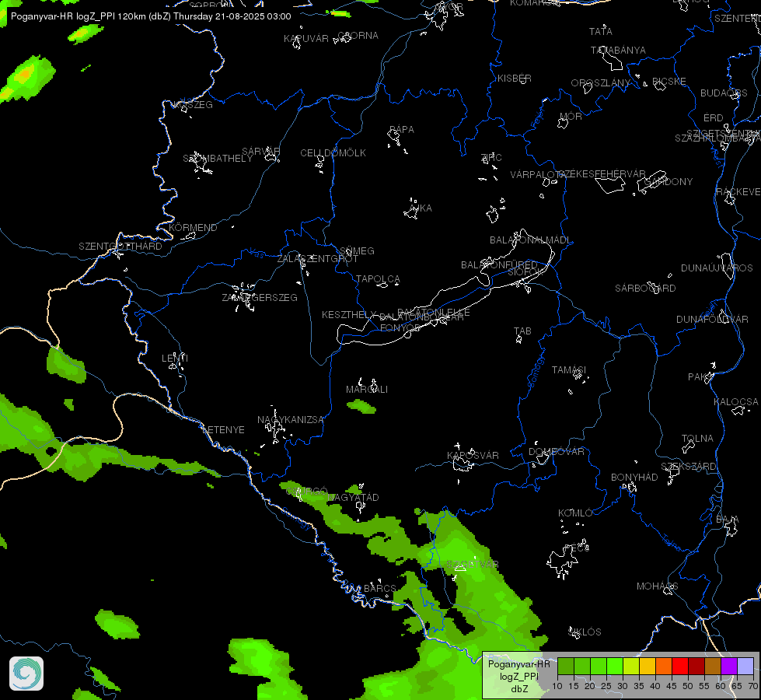The width and height of the screenshot is (761, 700).
Task: Click the KESZTHELY town label
Action: pos(350,315)
